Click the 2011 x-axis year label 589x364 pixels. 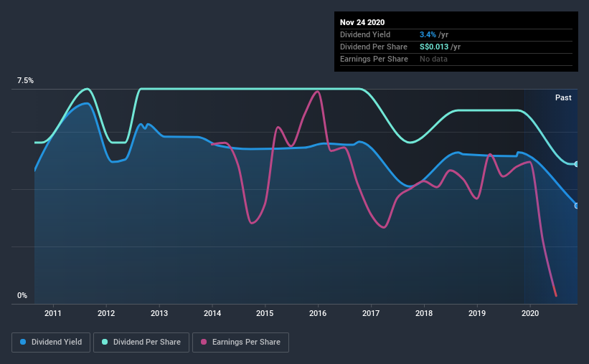pyautogui.click(x=53, y=313)
